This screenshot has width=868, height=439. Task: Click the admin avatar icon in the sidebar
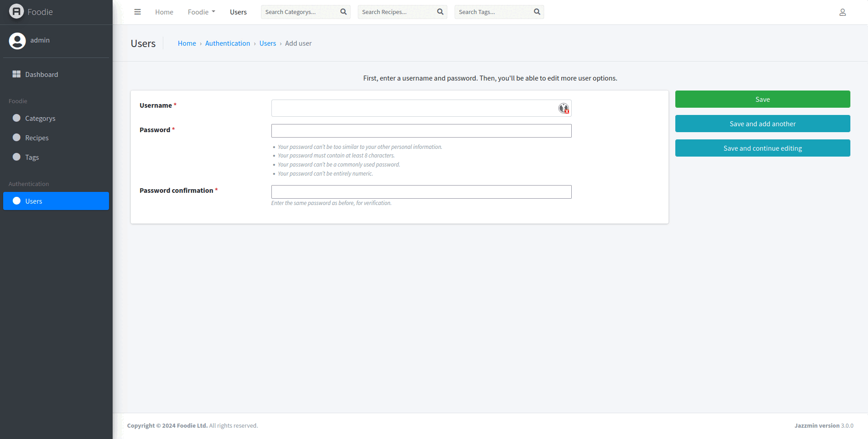[x=17, y=41]
